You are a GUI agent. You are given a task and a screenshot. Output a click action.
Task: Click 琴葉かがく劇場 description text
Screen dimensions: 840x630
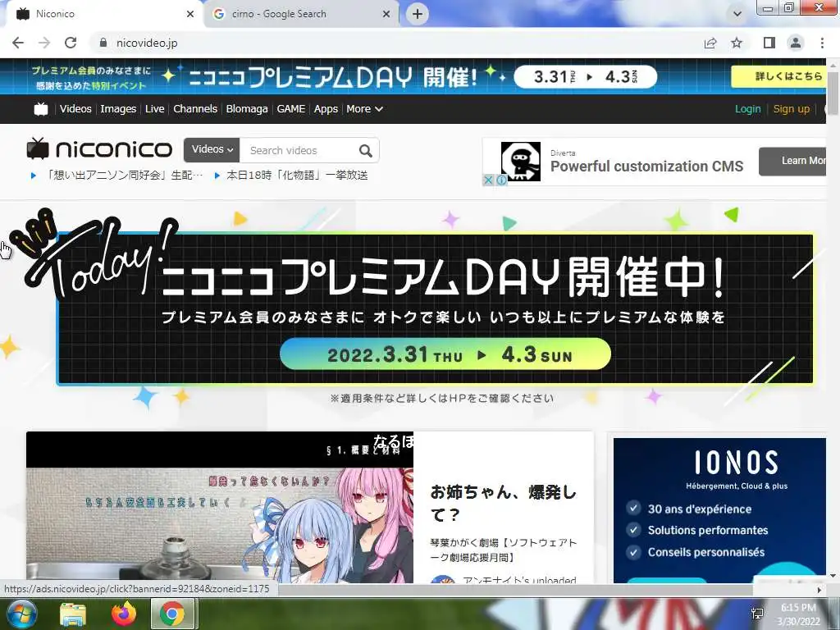coord(503,550)
